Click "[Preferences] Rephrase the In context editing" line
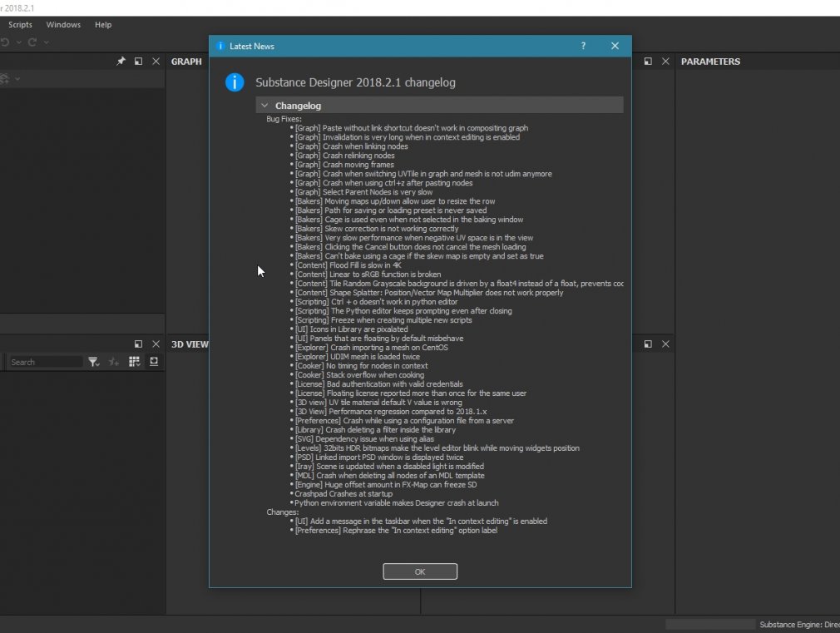The height and width of the screenshot is (633, 840). pos(397,530)
